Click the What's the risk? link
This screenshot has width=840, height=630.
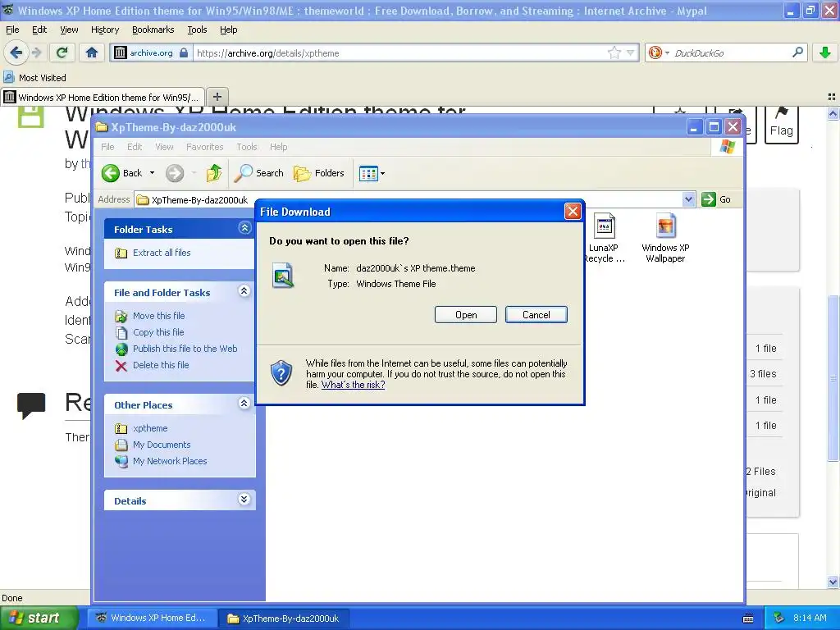(353, 385)
